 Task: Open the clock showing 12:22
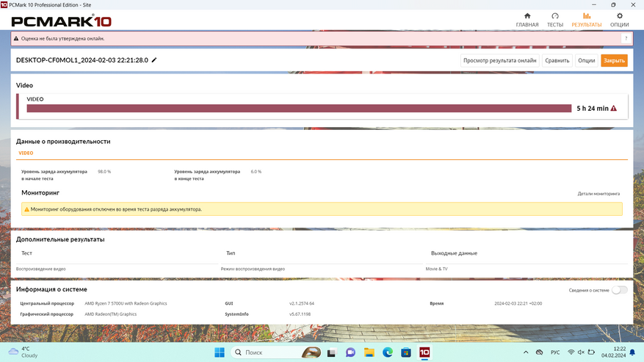tap(614, 352)
